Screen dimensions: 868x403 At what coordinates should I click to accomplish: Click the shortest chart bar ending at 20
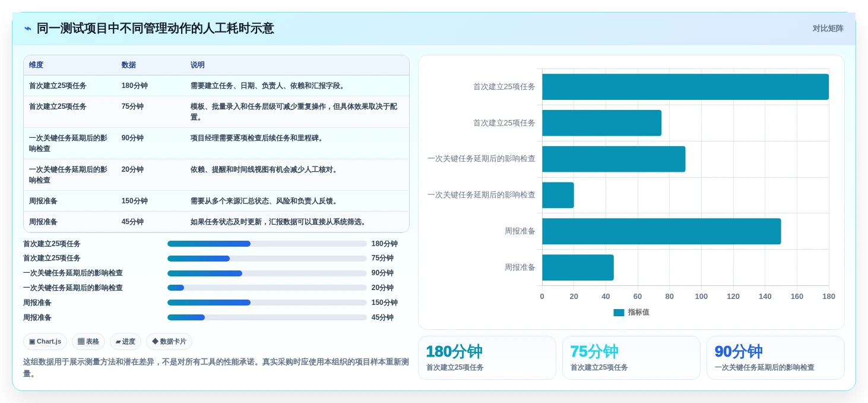558,195
